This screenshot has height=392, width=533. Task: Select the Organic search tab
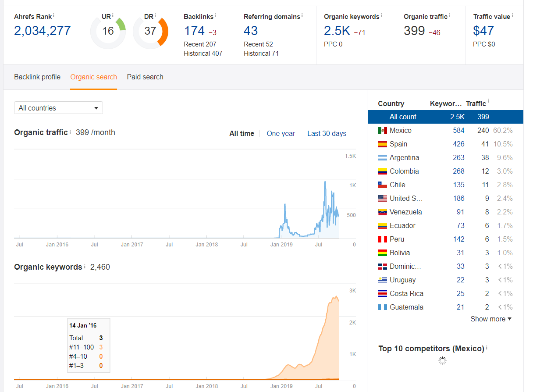point(93,77)
